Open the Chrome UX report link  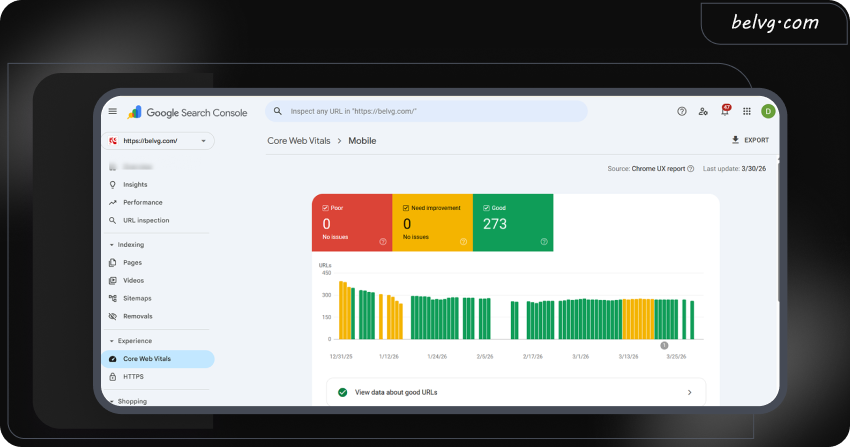[x=658, y=169]
